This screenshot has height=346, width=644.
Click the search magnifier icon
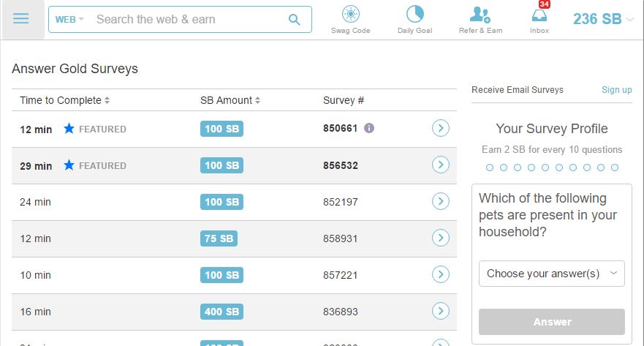click(294, 19)
